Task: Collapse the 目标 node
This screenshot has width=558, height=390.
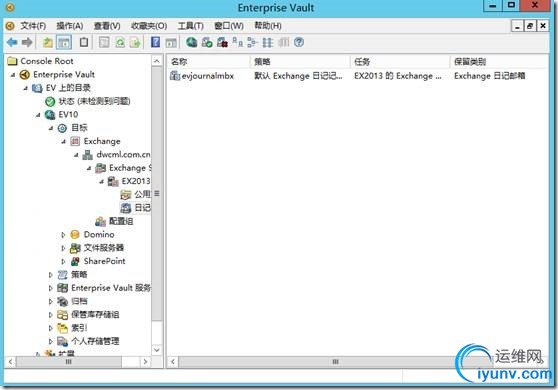Action: coord(51,128)
